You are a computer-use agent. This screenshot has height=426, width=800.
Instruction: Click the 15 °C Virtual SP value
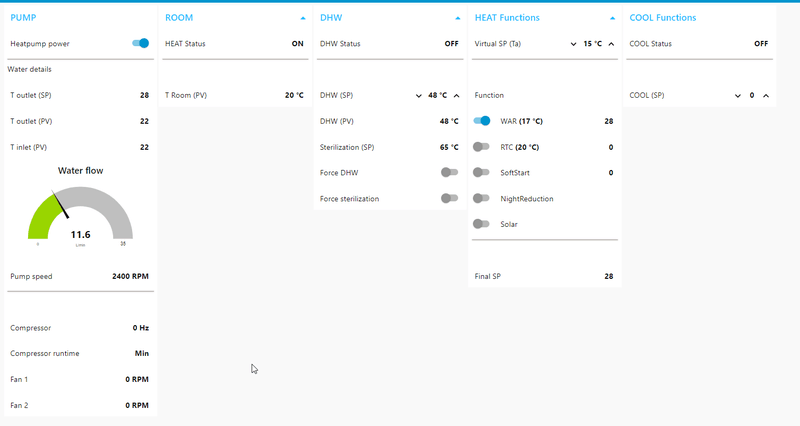tap(592, 43)
